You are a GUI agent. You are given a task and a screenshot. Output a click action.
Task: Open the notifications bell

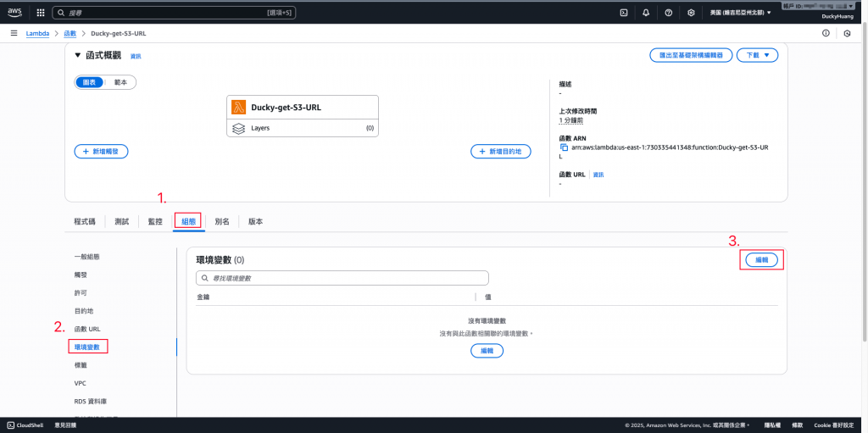click(646, 12)
